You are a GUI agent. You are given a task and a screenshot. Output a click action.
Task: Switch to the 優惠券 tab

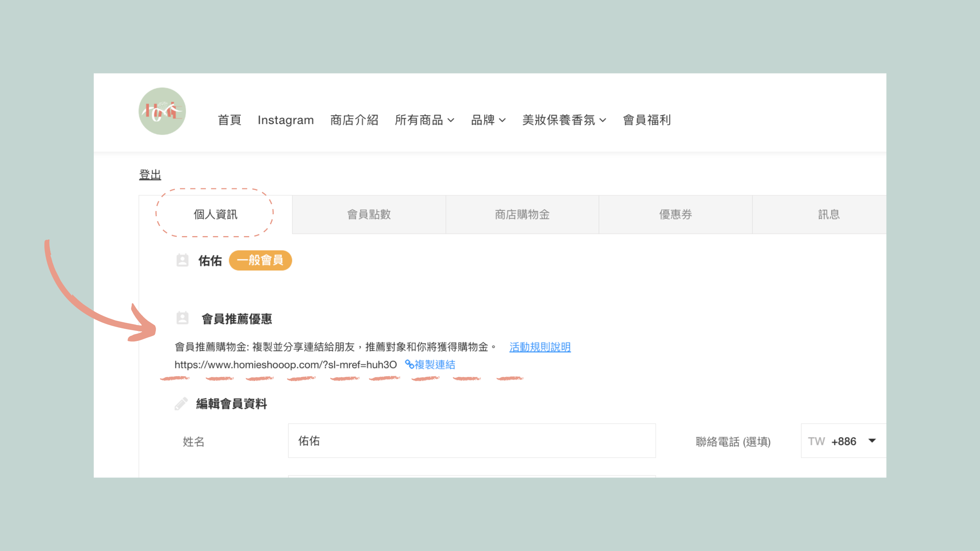coord(676,214)
